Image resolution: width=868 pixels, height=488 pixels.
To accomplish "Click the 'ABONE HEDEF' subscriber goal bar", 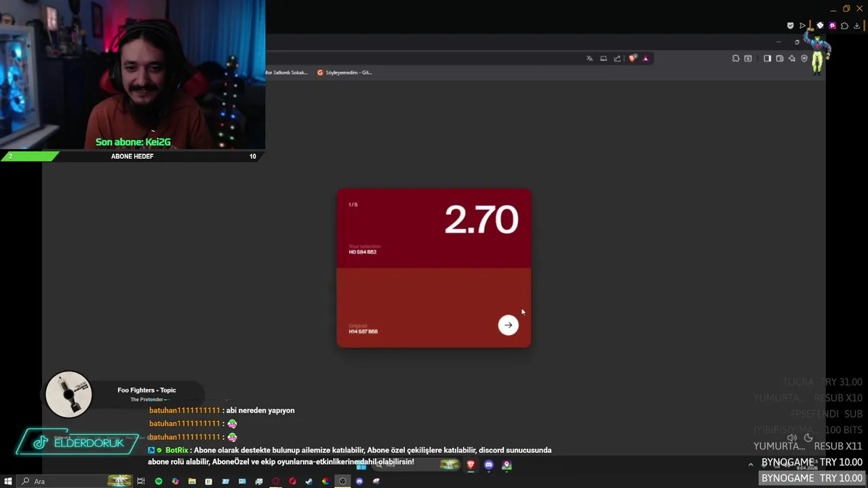I will (132, 157).
